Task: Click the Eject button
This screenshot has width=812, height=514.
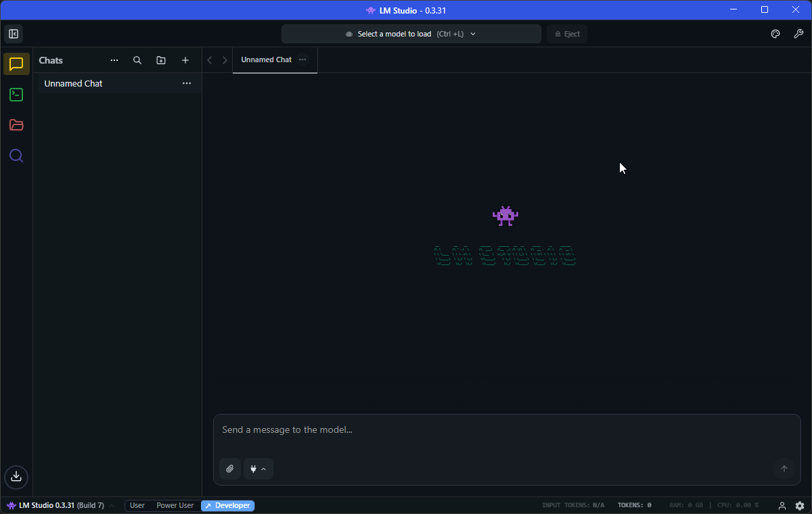Action: coord(567,34)
